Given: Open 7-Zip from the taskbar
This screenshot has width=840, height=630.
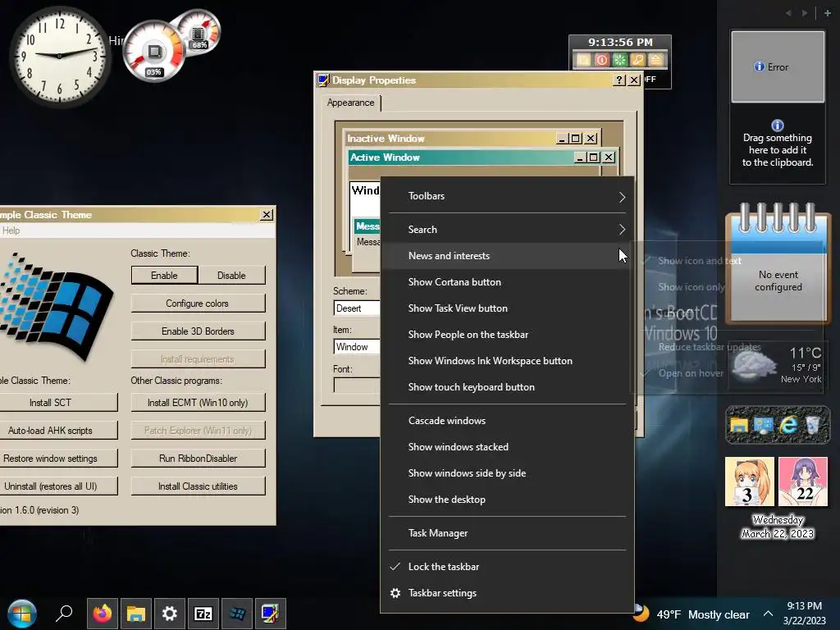Looking at the screenshot, I should [203, 614].
